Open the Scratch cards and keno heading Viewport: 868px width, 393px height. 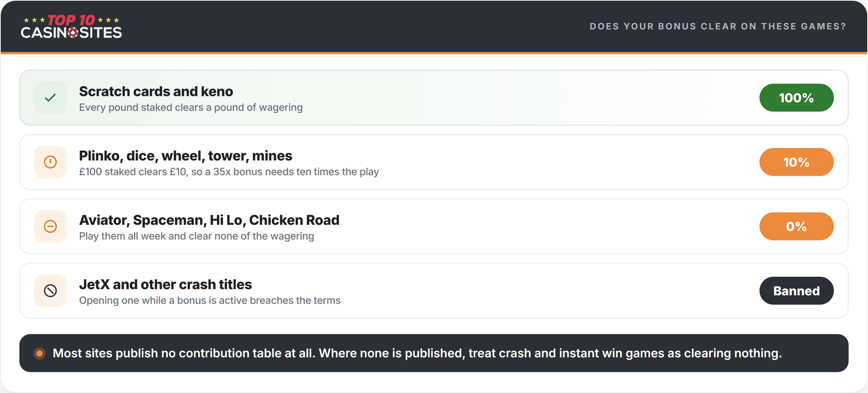click(x=156, y=91)
